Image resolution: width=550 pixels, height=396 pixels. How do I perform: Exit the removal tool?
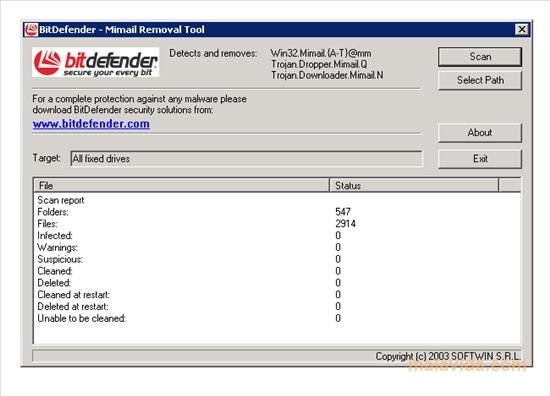tap(480, 159)
